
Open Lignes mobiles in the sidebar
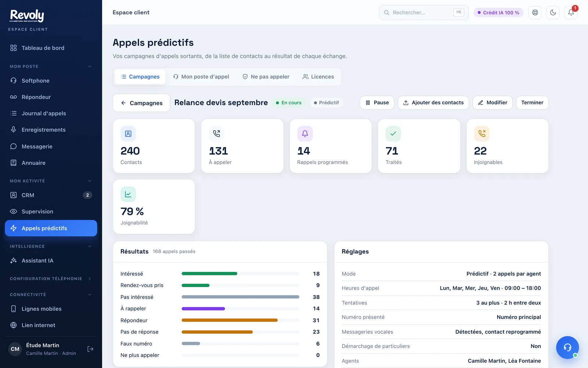(x=51, y=309)
